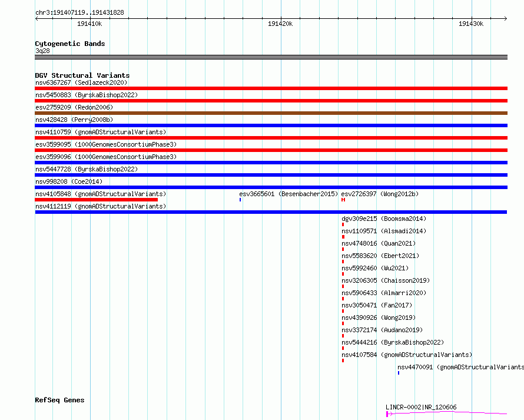Viewport: 524px width, 420px height.
Task: Click the LINCR-0002|NR_120606 gene label
Action: coord(421,407)
